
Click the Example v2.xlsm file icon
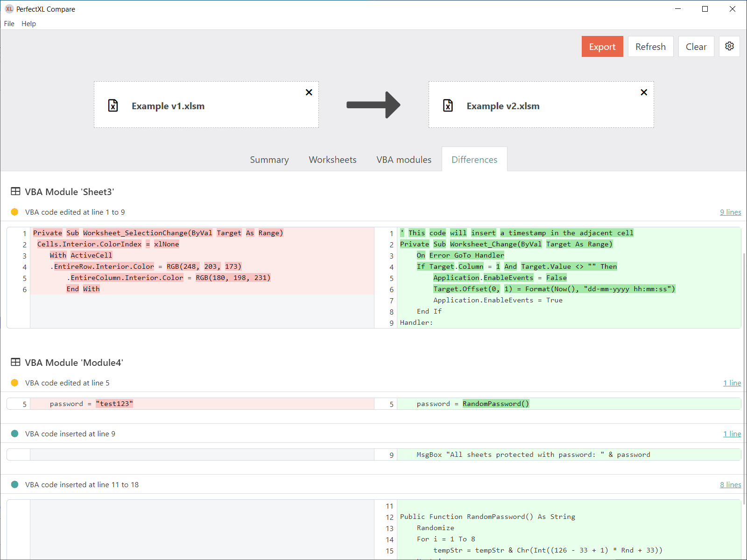448,105
